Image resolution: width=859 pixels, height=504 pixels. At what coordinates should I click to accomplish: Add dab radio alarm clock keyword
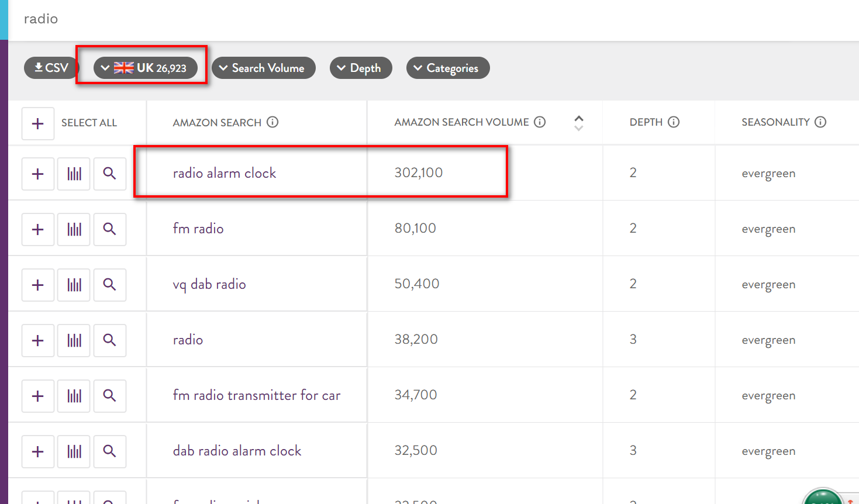tap(38, 451)
